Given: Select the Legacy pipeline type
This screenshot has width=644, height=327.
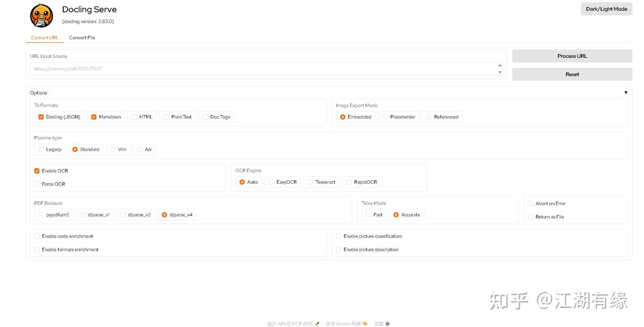Looking at the screenshot, I should [41, 149].
